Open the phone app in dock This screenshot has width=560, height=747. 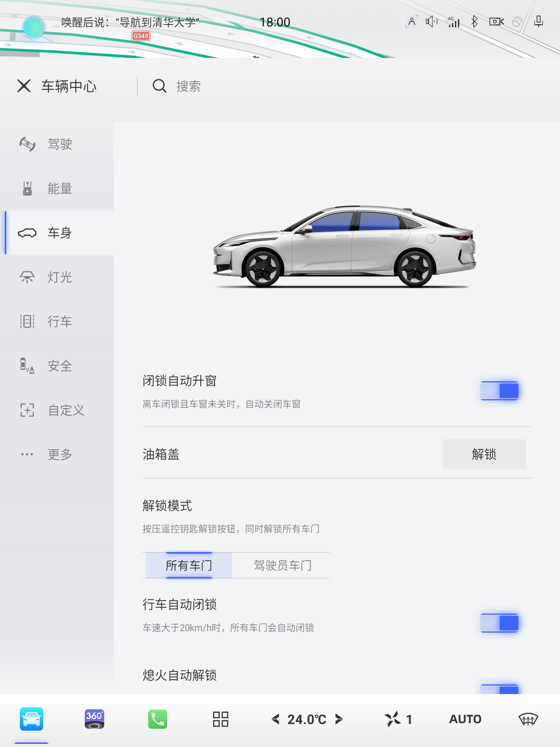157,719
